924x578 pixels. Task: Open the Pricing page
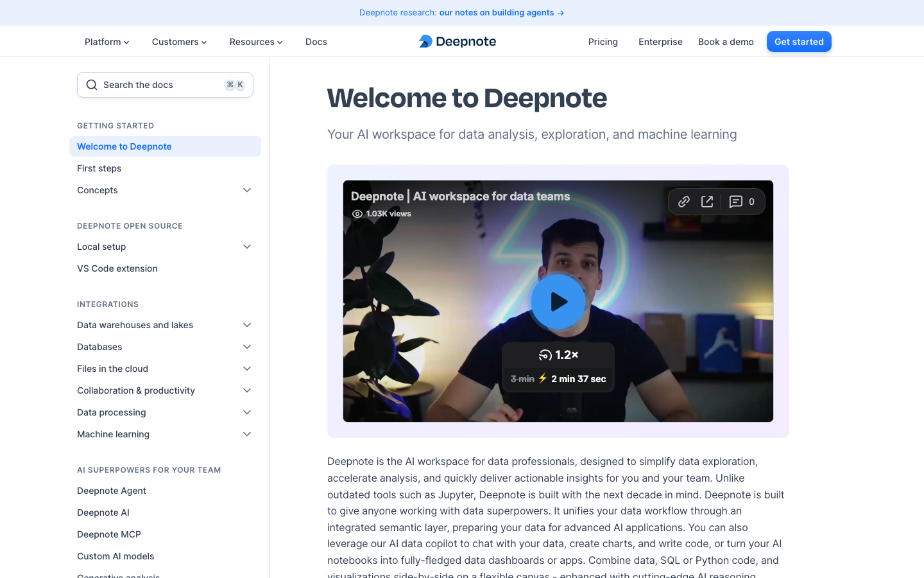pos(603,42)
